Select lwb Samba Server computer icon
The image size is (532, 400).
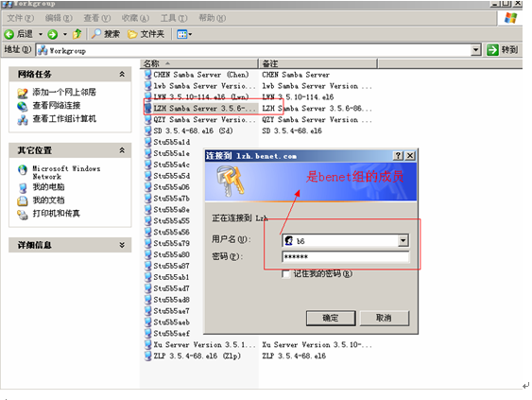pyautogui.click(x=148, y=85)
